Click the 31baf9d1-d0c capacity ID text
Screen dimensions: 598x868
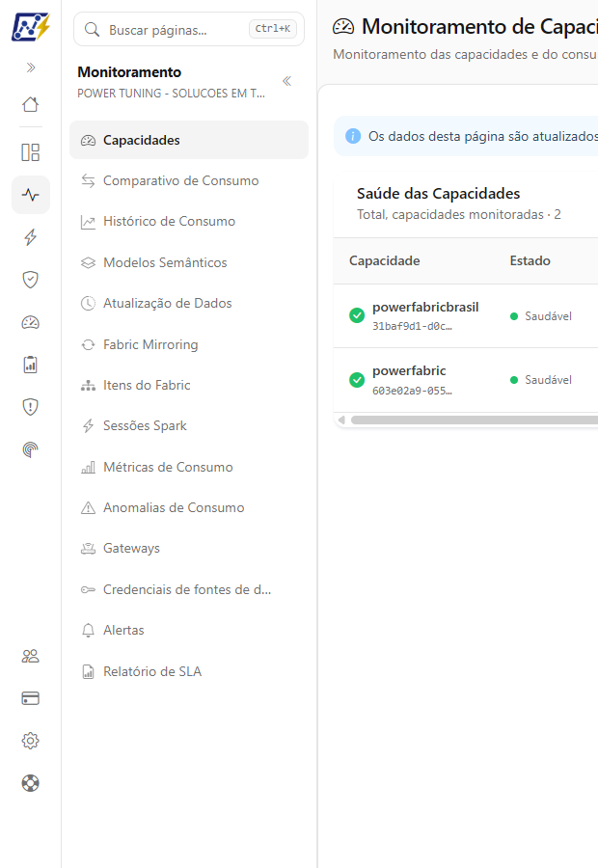pos(412,327)
